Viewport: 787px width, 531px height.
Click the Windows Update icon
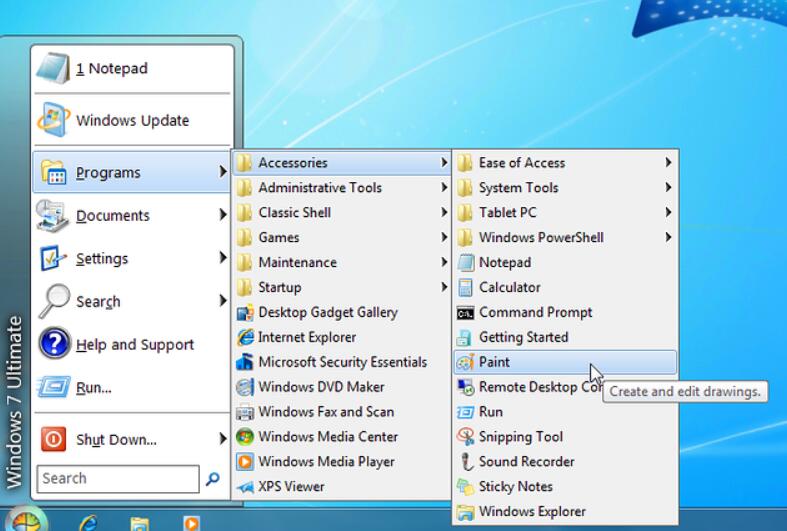tap(53, 119)
